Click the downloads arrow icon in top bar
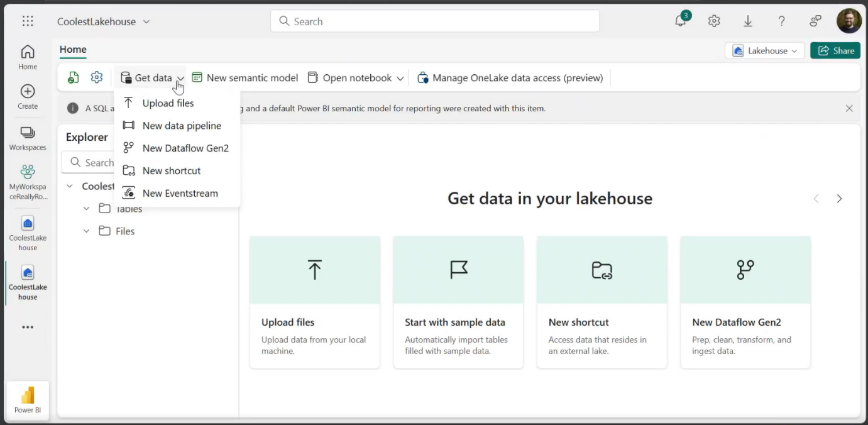Viewport: 868px width, 425px height. coord(748,21)
